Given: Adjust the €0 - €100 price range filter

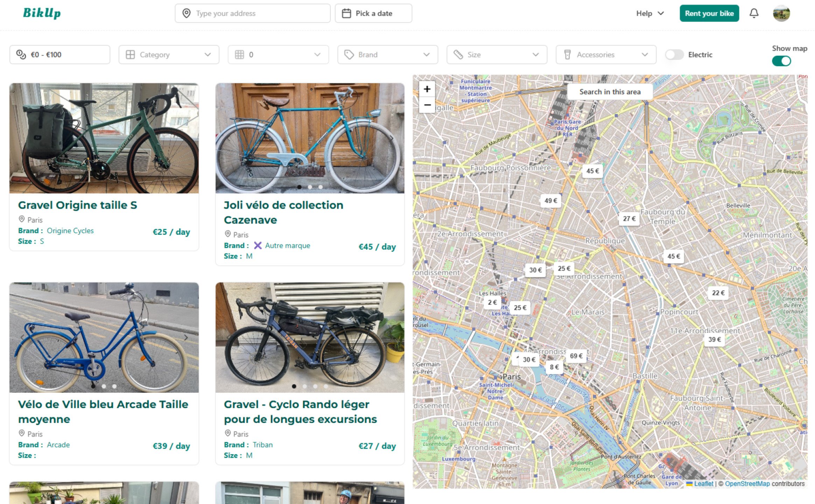Looking at the screenshot, I should click(x=59, y=54).
